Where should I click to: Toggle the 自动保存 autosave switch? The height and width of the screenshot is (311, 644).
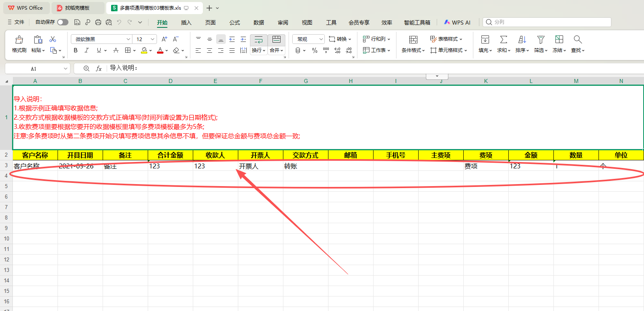[62, 22]
